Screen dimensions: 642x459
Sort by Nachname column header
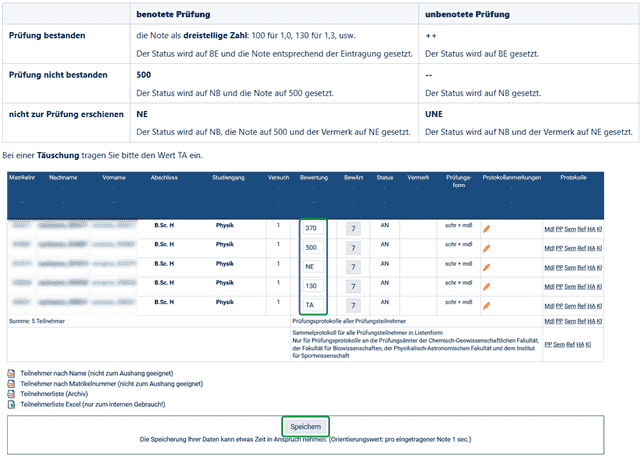coord(63,178)
